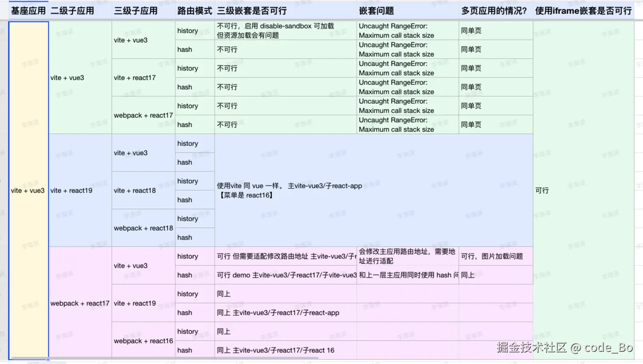Image resolution: width=643 pixels, height=364 pixels.
Task: Click the 可行 cell in the iframe column
Action: pyautogui.click(x=584, y=190)
